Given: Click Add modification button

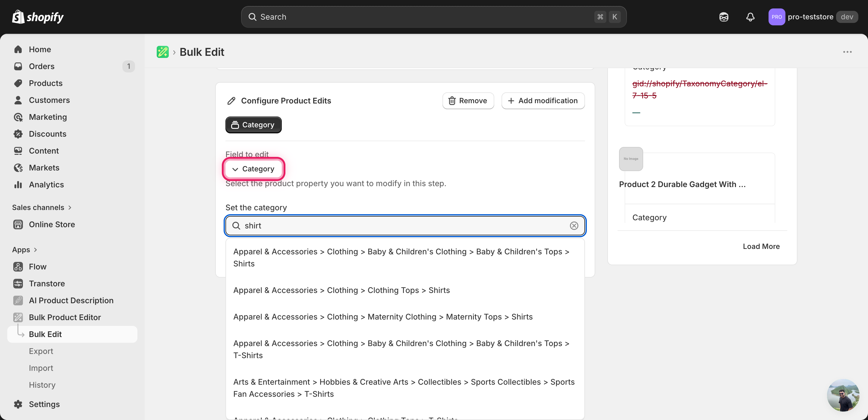Looking at the screenshot, I should (x=543, y=100).
